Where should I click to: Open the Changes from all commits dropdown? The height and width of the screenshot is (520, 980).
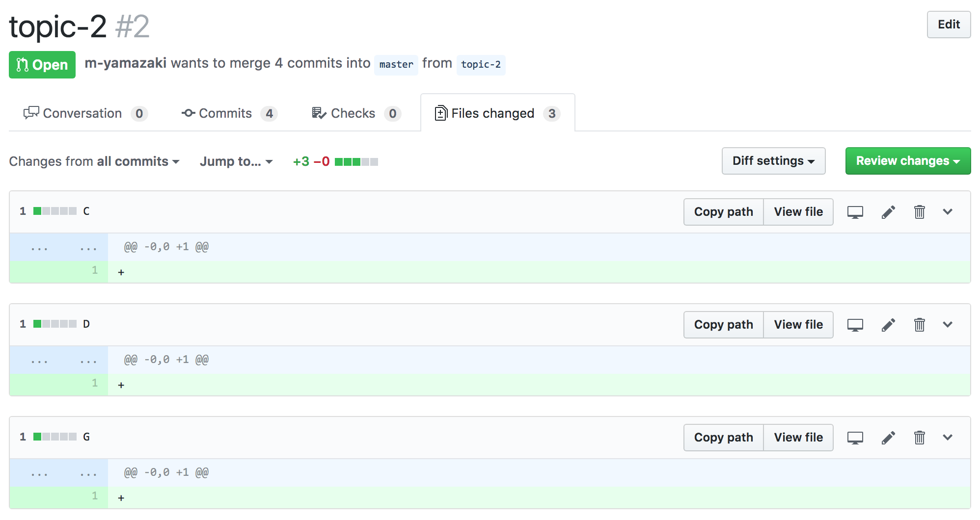pyautogui.click(x=94, y=161)
